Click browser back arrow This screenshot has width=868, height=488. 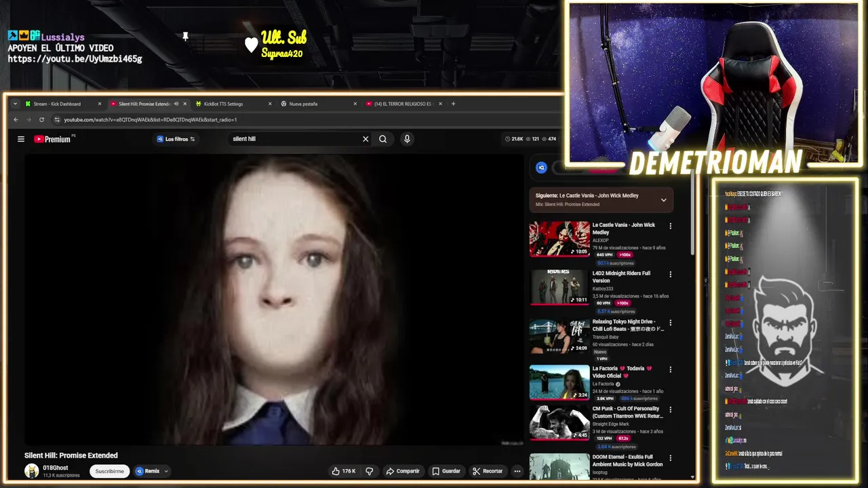tap(16, 119)
